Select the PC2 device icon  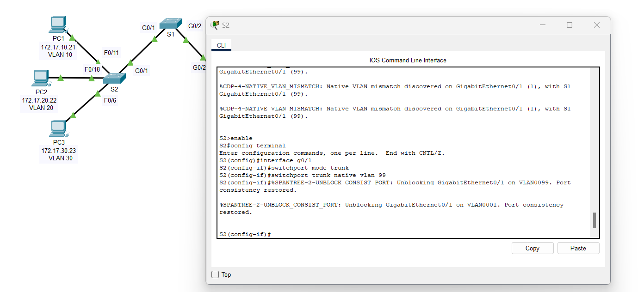(41, 78)
